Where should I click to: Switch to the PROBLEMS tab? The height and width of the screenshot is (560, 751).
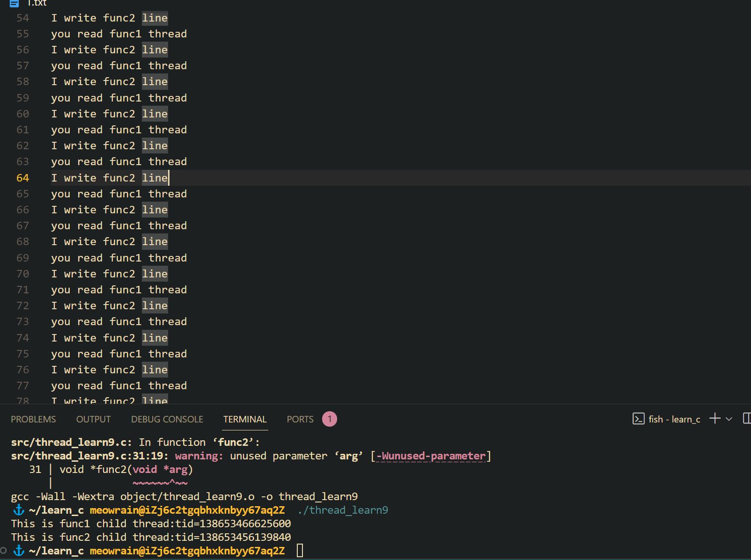pyautogui.click(x=33, y=419)
